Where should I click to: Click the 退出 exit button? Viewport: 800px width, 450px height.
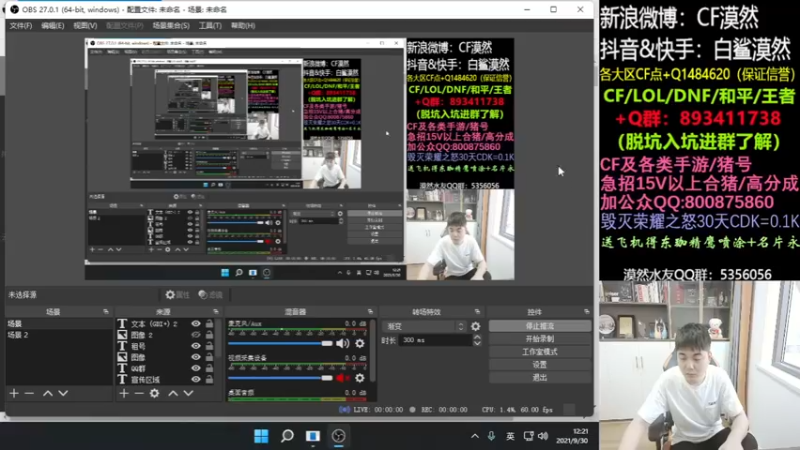(540, 378)
